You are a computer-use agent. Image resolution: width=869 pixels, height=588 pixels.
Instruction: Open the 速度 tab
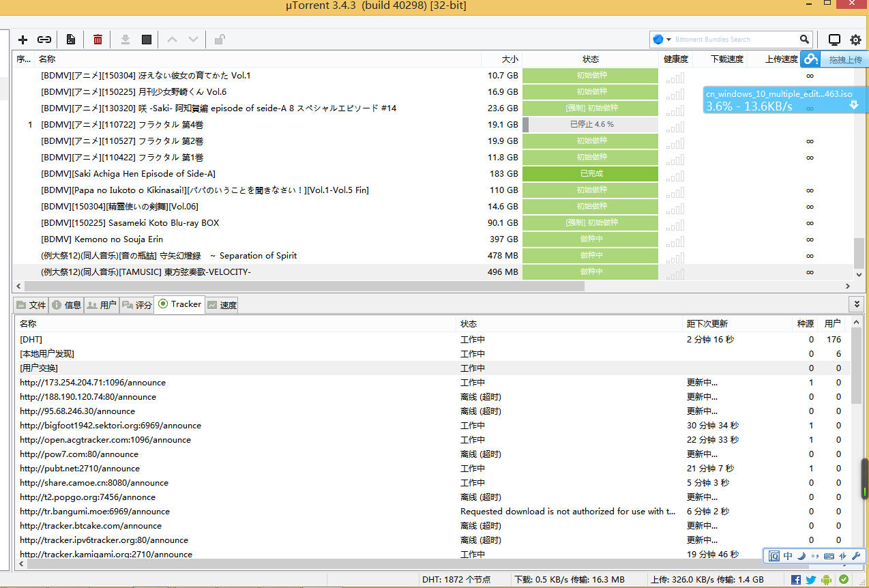tap(222, 305)
